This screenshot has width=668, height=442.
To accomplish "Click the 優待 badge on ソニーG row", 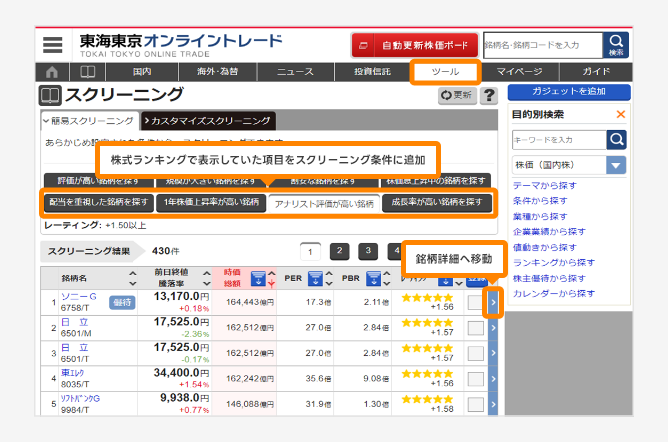I will (122, 302).
